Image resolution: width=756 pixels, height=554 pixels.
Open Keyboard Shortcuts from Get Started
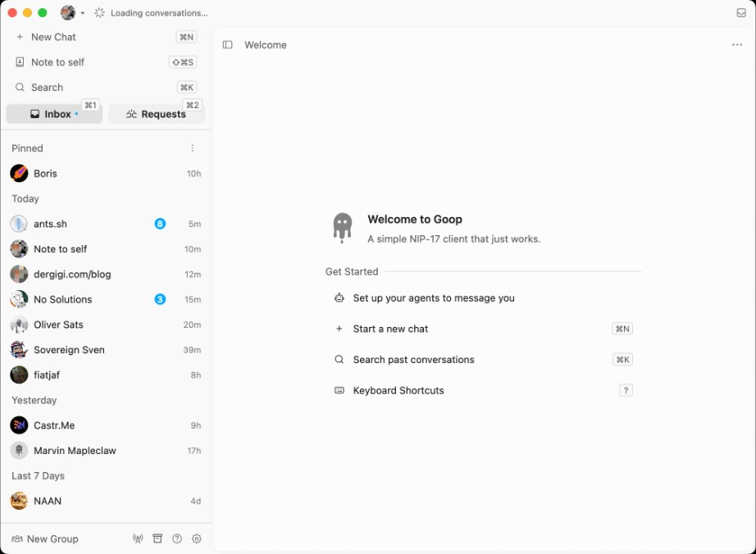point(484,391)
